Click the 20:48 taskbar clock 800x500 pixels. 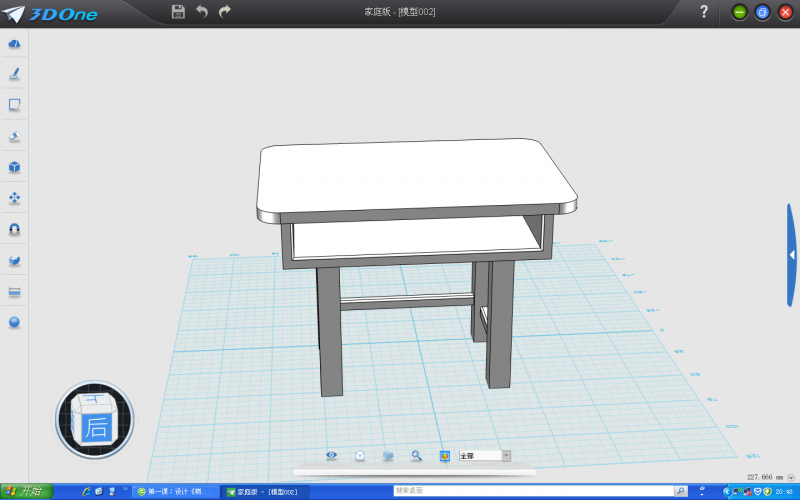pos(784,492)
